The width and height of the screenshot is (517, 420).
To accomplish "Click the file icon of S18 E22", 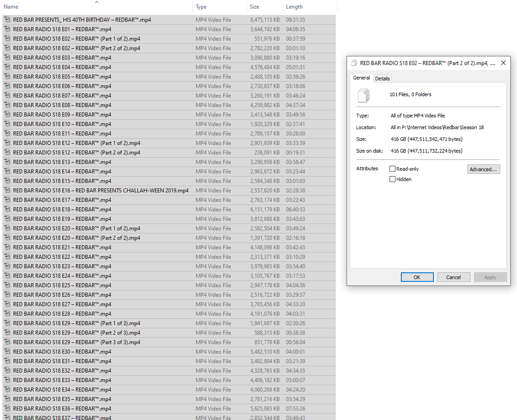I will pos(7,257).
